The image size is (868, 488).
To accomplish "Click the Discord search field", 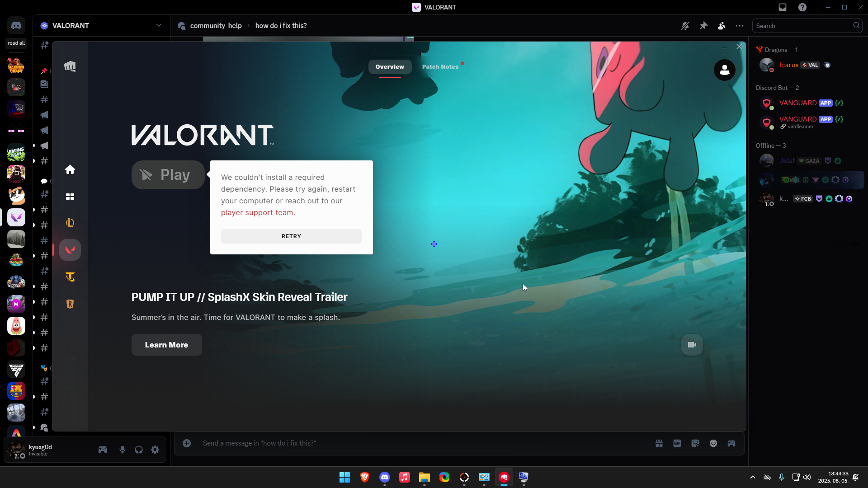I will click(x=807, y=26).
